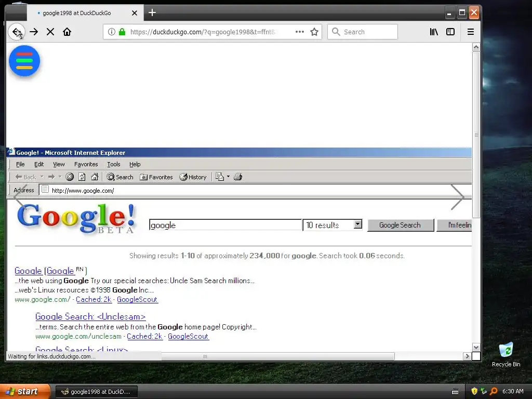Click the network connection tray icon
The width and height of the screenshot is (532, 399).
pyautogui.click(x=484, y=391)
